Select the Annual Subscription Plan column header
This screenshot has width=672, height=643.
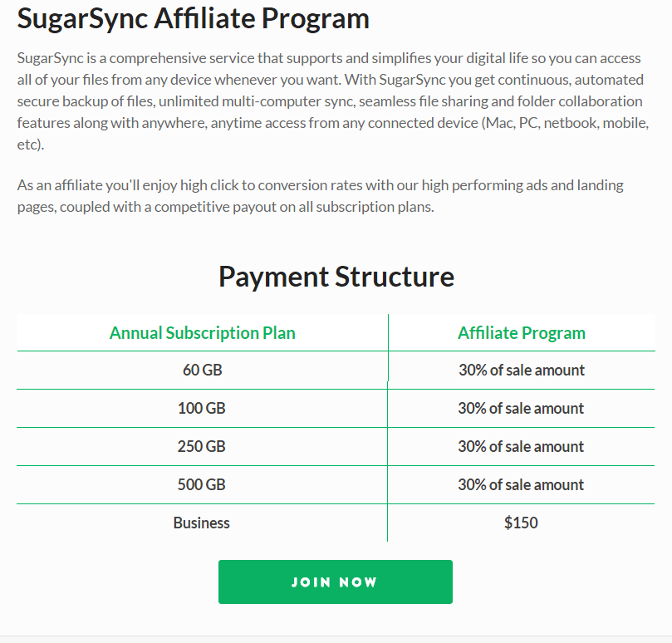[202, 333]
